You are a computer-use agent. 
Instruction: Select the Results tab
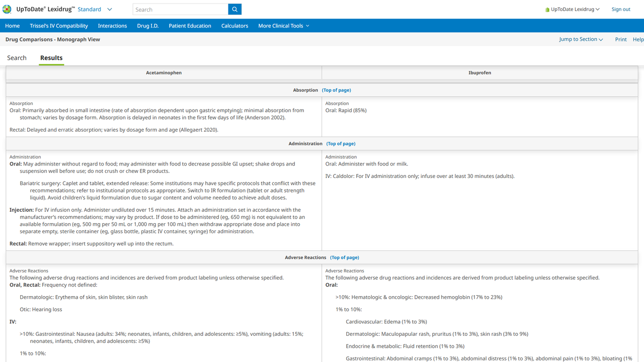[x=51, y=58]
